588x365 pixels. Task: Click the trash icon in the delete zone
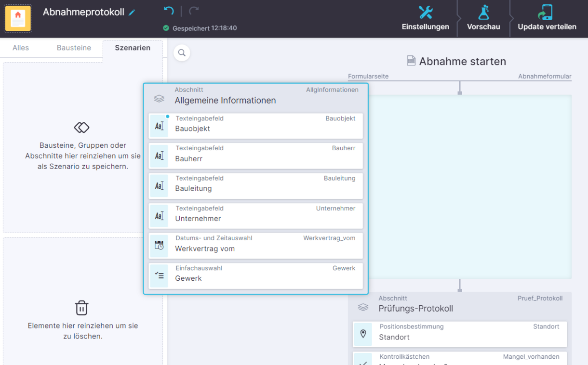point(81,308)
